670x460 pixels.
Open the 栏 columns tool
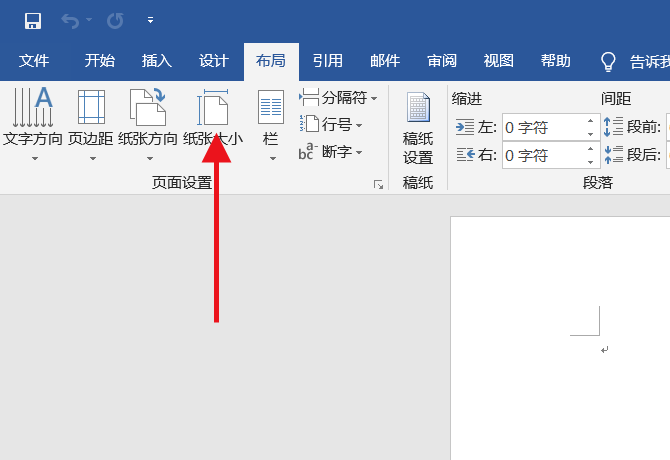click(271, 124)
